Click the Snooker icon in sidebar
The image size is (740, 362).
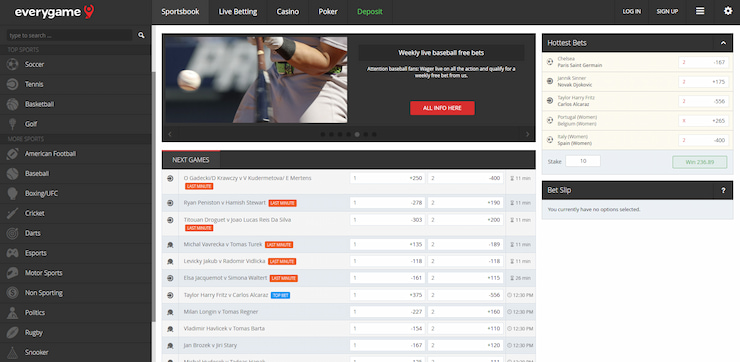pos(13,352)
